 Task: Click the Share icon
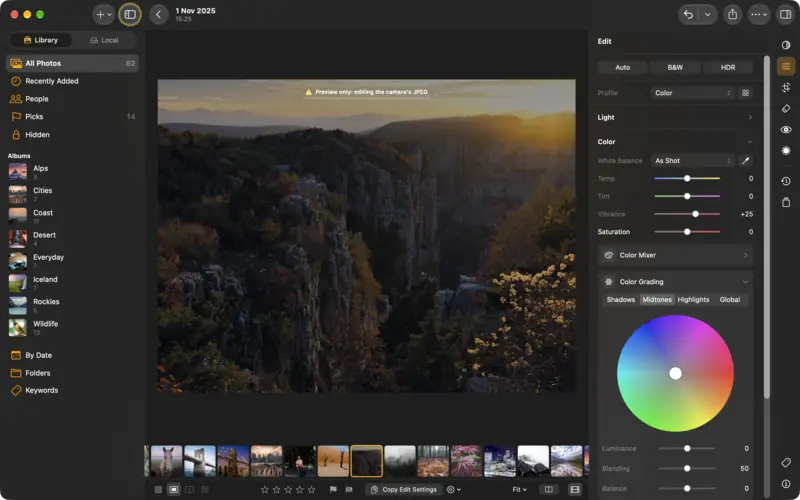coord(733,15)
